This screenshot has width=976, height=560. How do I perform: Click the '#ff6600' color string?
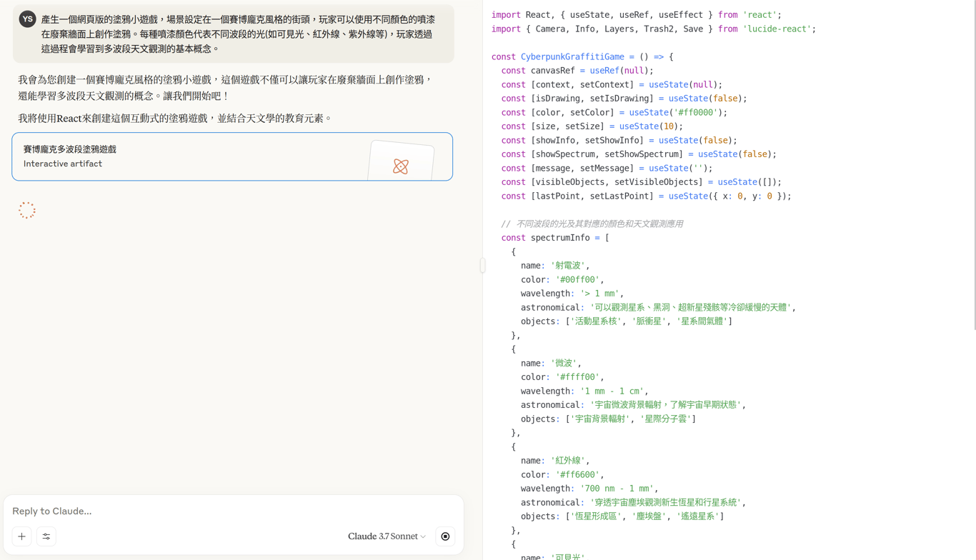click(577, 475)
